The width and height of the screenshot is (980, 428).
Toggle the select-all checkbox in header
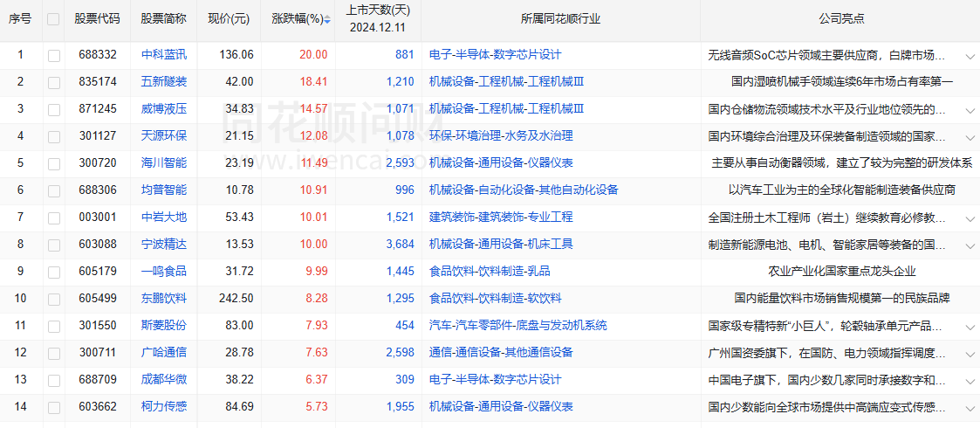(54, 19)
